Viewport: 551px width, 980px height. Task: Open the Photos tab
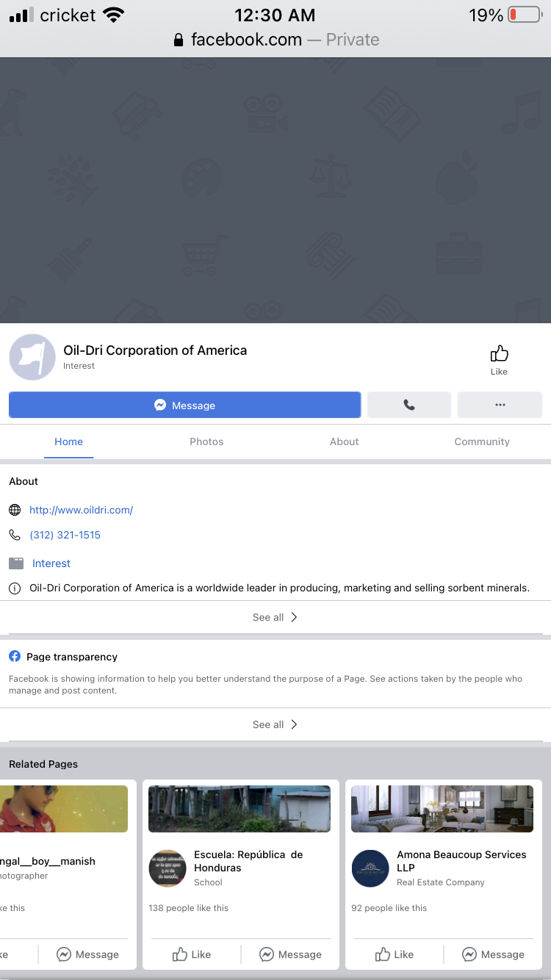pos(206,442)
